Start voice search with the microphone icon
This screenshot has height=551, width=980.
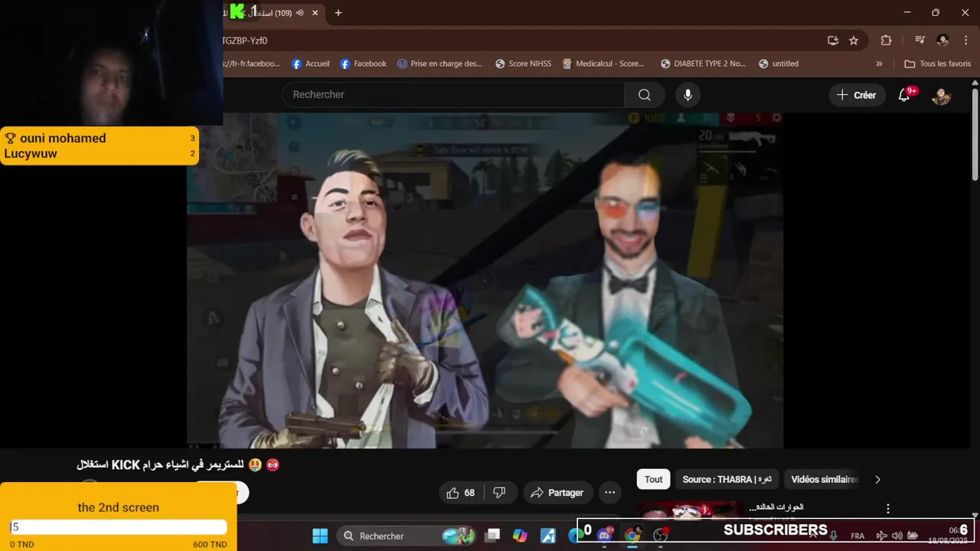(688, 95)
